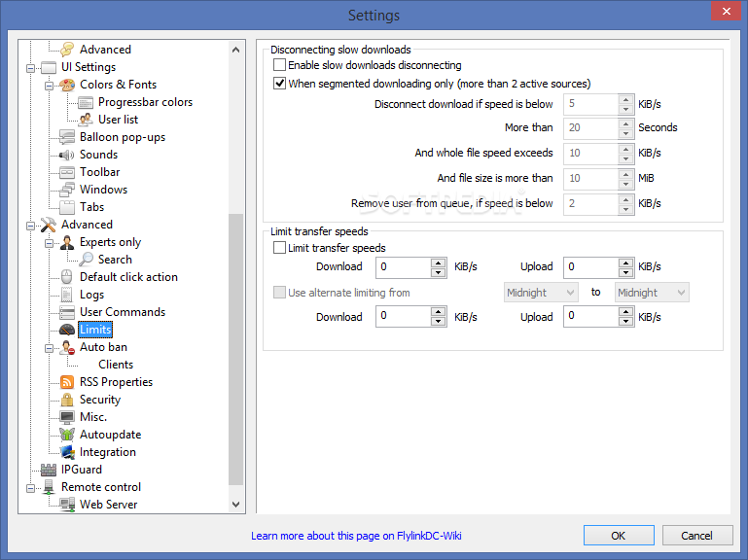748x560 pixels.
Task: Click the Tabs icon in tree
Action: pyautogui.click(x=67, y=207)
